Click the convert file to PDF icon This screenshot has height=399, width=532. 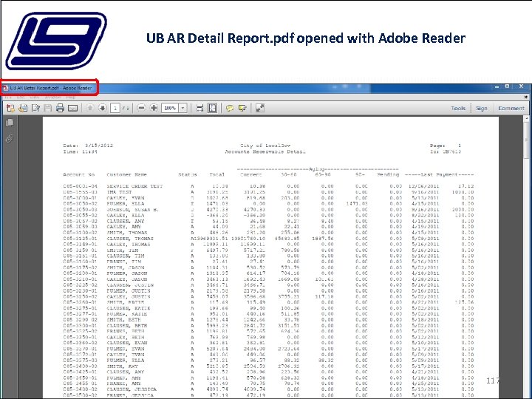[23, 108]
